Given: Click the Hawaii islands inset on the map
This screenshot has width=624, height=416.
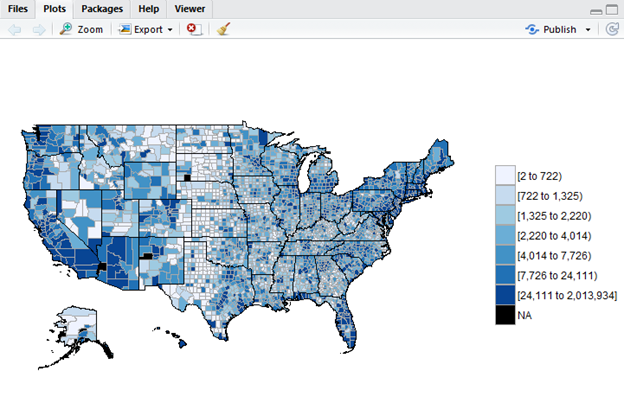Looking at the screenshot, I should click(170, 337).
